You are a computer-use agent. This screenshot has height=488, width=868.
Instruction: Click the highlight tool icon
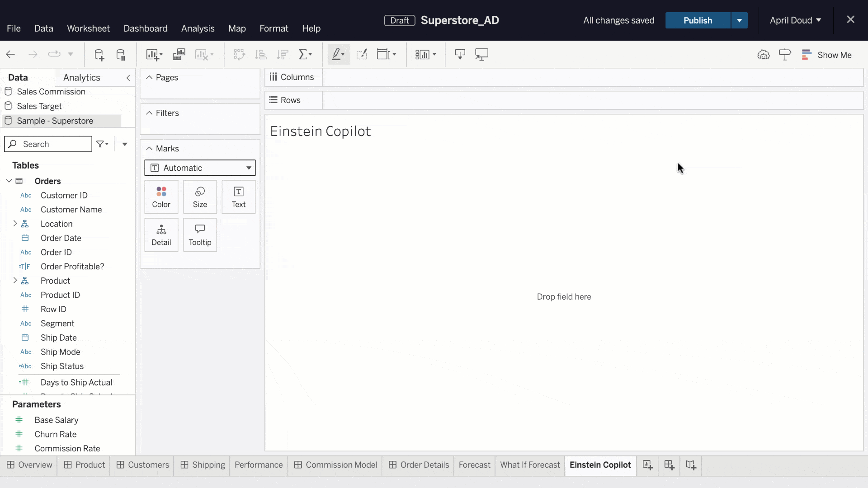tap(337, 54)
